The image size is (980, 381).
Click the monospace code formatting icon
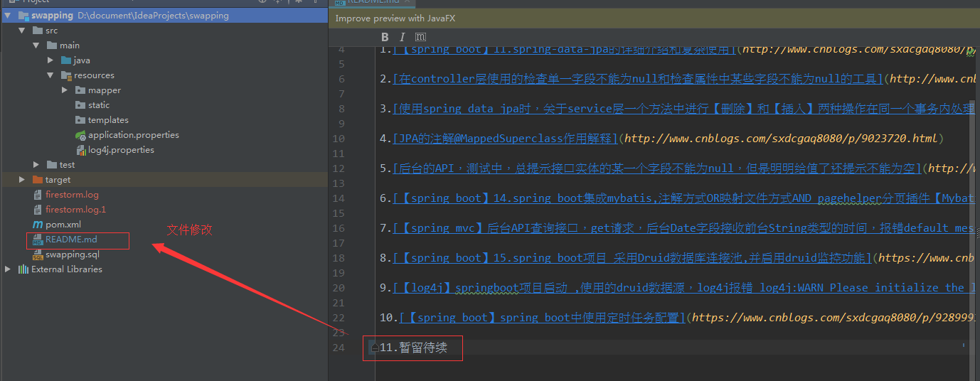coord(420,37)
